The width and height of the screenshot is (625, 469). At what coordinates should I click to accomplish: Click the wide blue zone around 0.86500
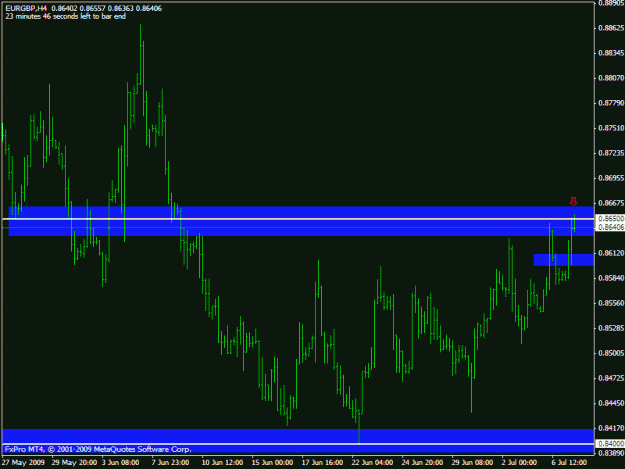(301, 221)
